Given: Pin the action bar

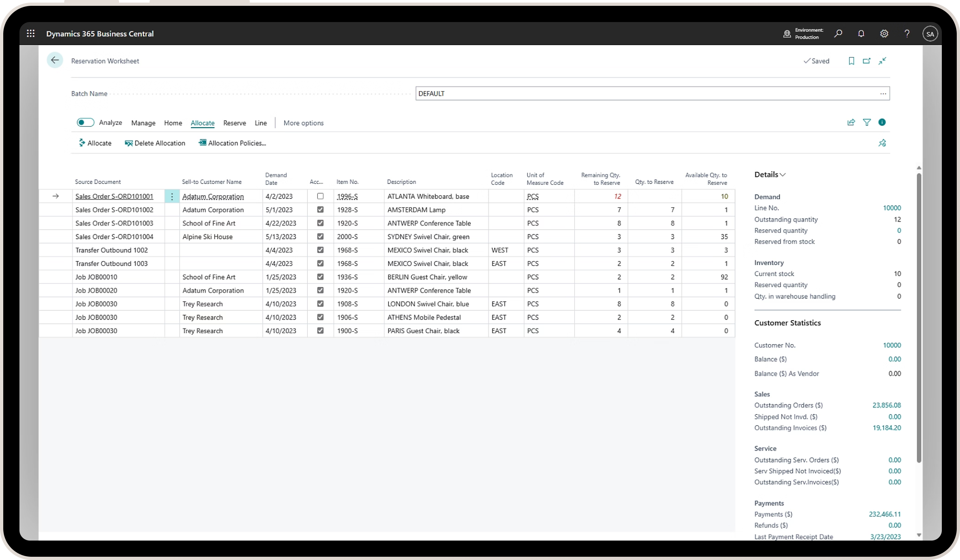Looking at the screenshot, I should point(882,143).
